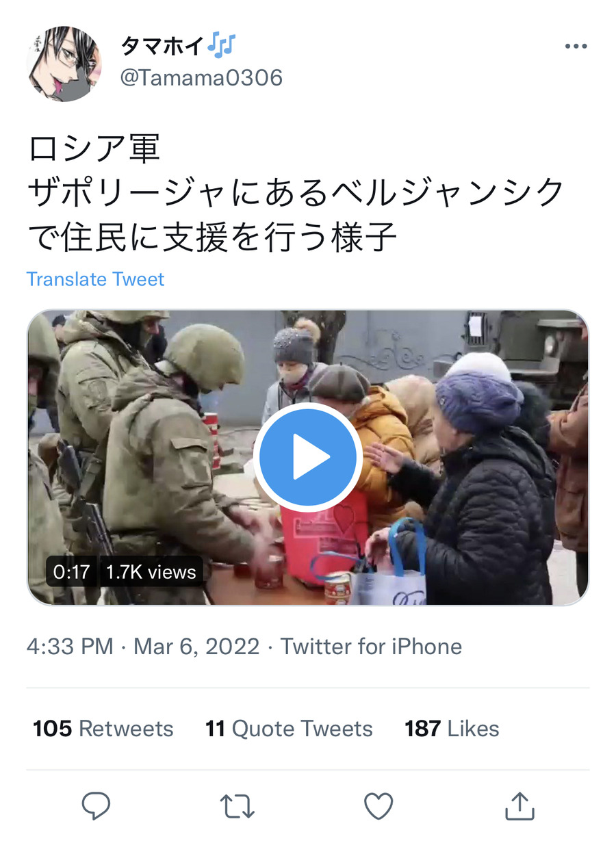Click the 4:33 PM Mar 6, 2022 timestamp
The height and width of the screenshot is (843, 616).
click(143, 647)
